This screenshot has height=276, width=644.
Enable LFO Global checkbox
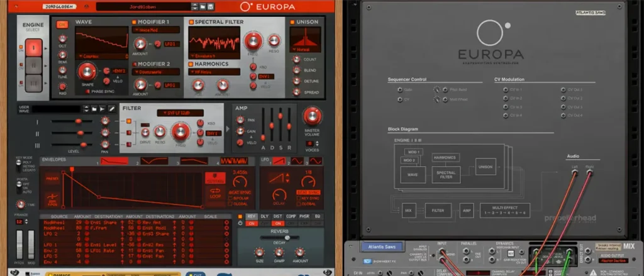point(297,204)
